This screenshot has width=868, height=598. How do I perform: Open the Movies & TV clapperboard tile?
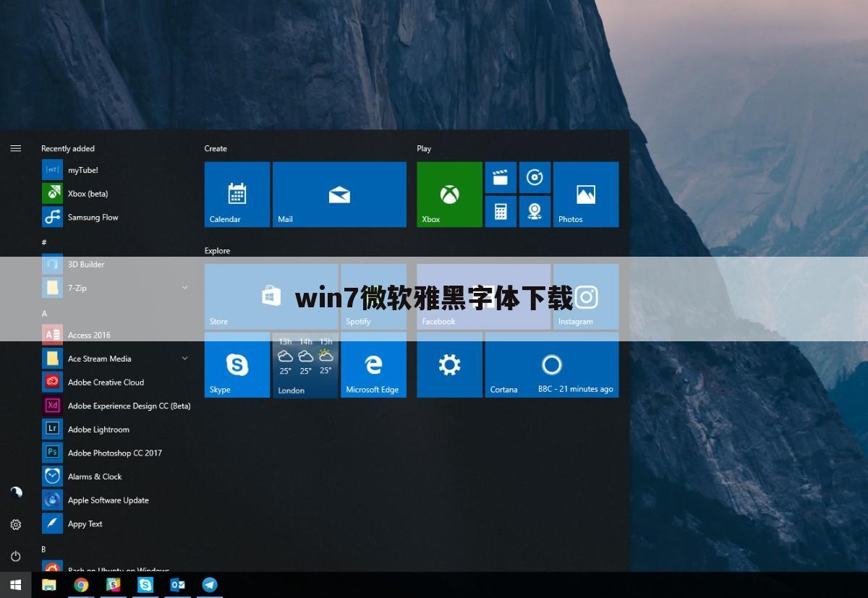click(501, 177)
